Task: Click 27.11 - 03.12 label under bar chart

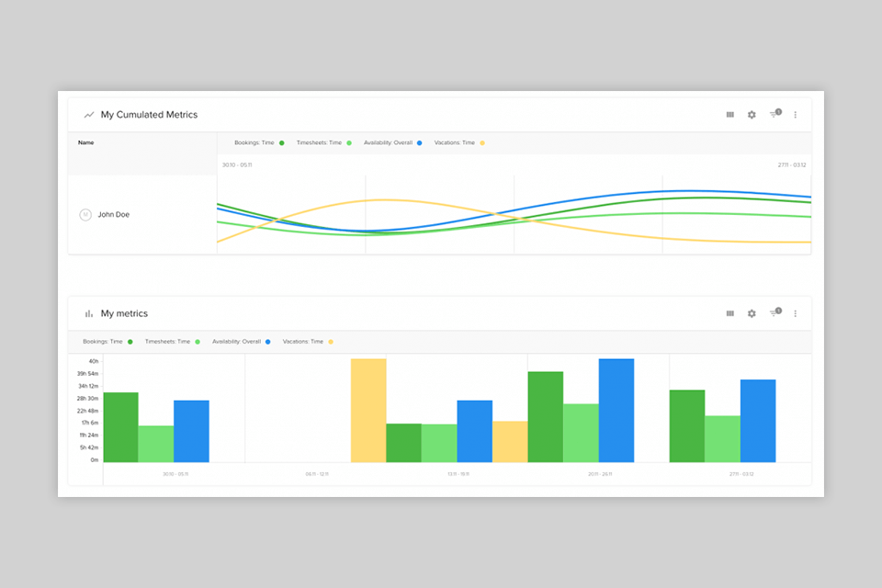Action: pos(741,474)
